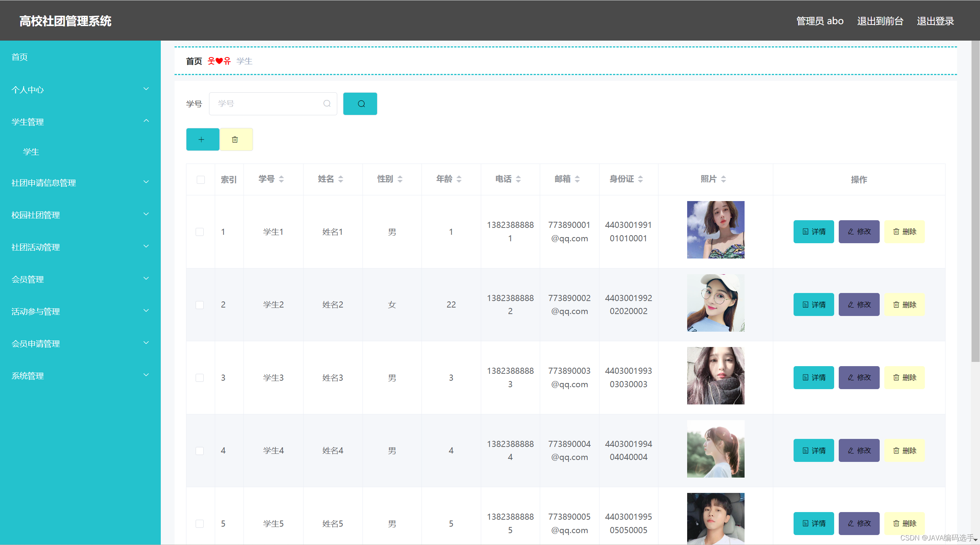Click sort arrows next to 照片 header

[724, 179]
